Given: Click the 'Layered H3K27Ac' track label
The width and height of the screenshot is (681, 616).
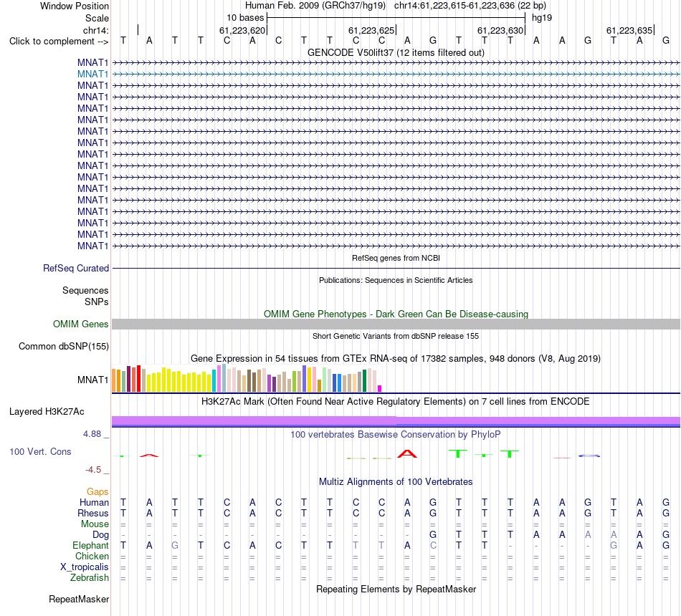Looking at the screenshot, I should tap(47, 412).
